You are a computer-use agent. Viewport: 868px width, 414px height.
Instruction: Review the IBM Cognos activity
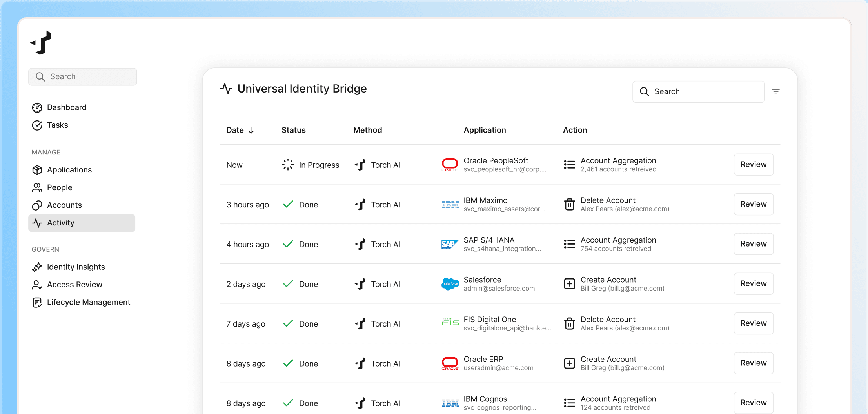(x=753, y=403)
